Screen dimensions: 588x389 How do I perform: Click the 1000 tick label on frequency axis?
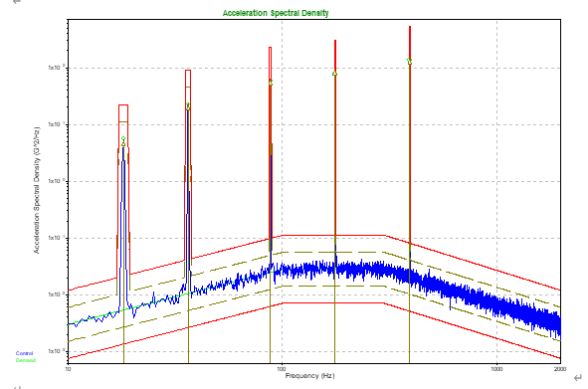[x=496, y=369]
